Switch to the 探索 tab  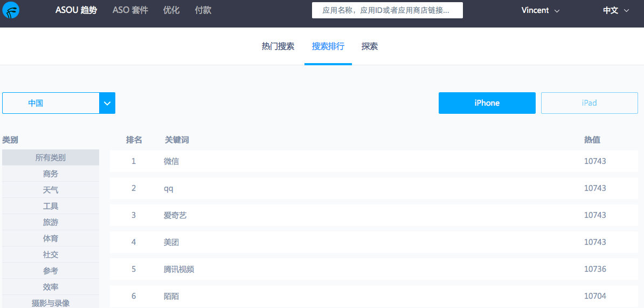(370, 46)
